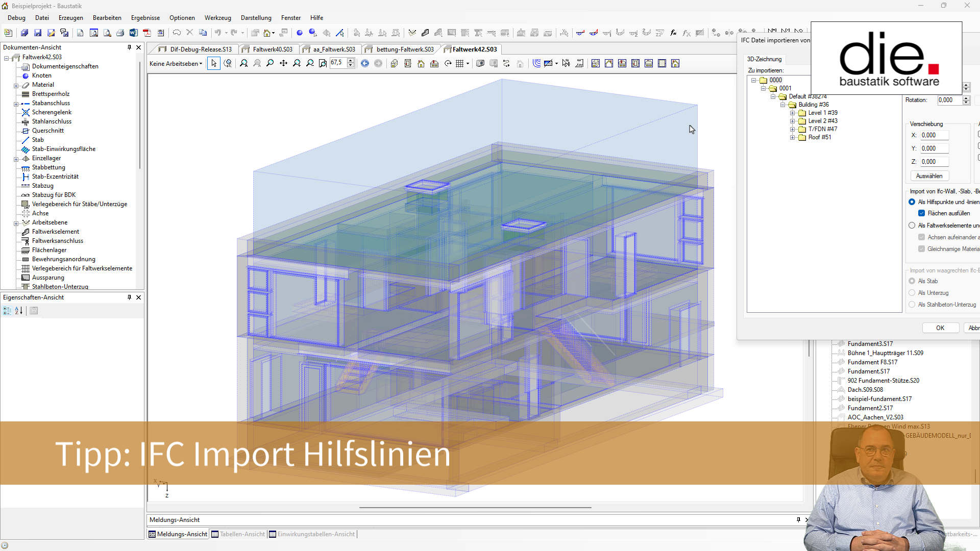This screenshot has width=980, height=551.
Task: Click the lasso selection icon
Action: (x=177, y=33)
